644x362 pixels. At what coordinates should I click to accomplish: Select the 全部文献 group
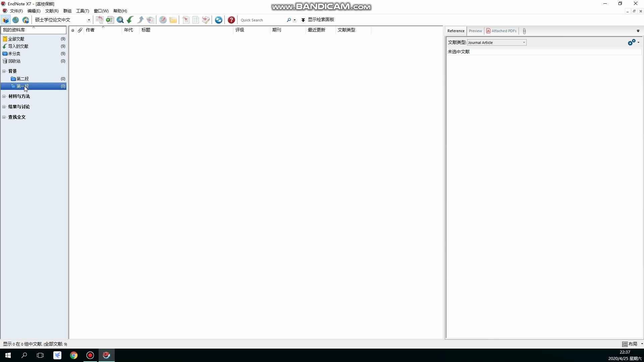click(34, 39)
